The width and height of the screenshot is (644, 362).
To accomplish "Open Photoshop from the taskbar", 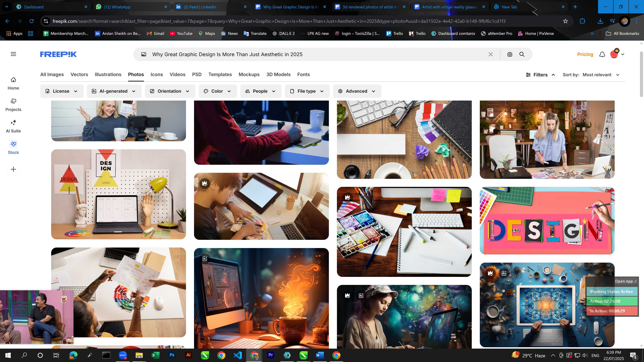I will pos(172,355).
